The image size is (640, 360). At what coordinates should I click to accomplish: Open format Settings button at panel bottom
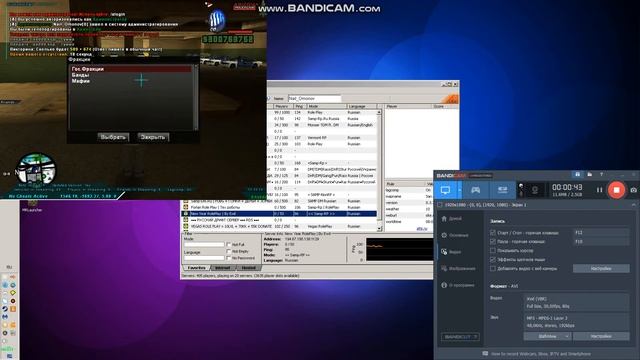[x=601, y=336]
